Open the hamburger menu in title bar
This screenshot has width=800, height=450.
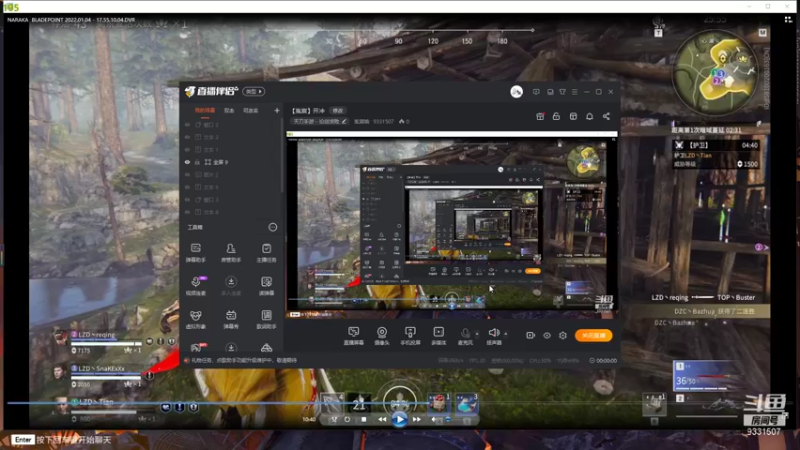coord(574,92)
